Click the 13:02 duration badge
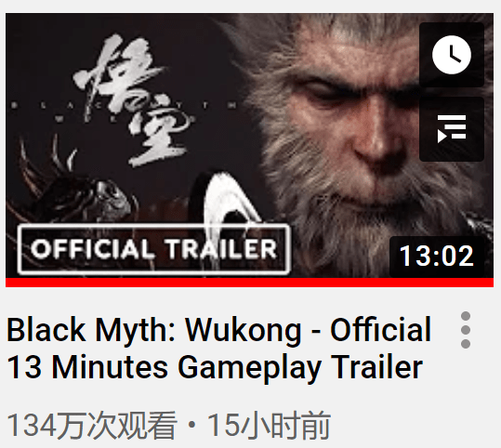The width and height of the screenshot is (501, 448). tap(437, 256)
